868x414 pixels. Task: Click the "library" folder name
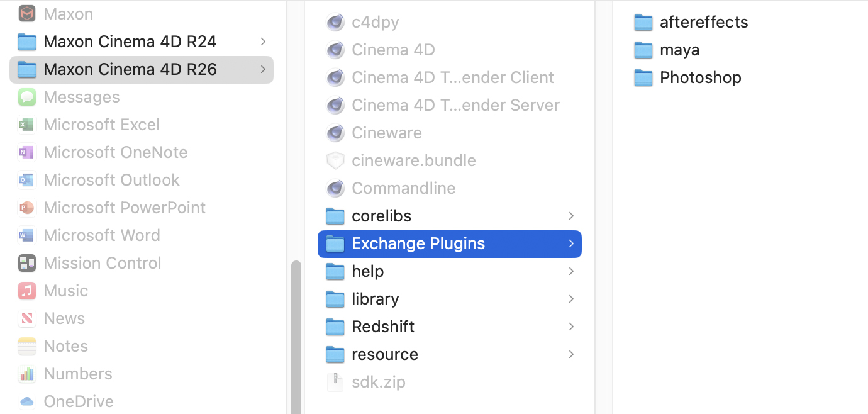[x=376, y=299]
